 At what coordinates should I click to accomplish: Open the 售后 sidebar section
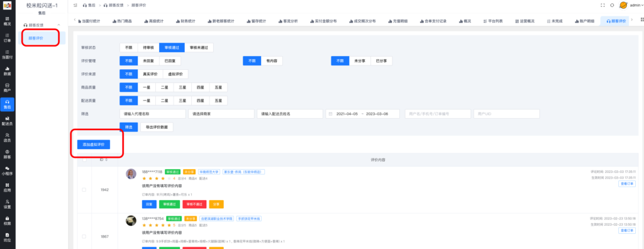coord(7,104)
